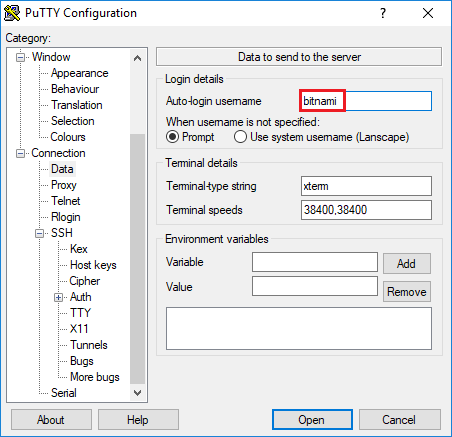Collapse the SSH tree node
This screenshot has width=452, height=437.
[40, 233]
